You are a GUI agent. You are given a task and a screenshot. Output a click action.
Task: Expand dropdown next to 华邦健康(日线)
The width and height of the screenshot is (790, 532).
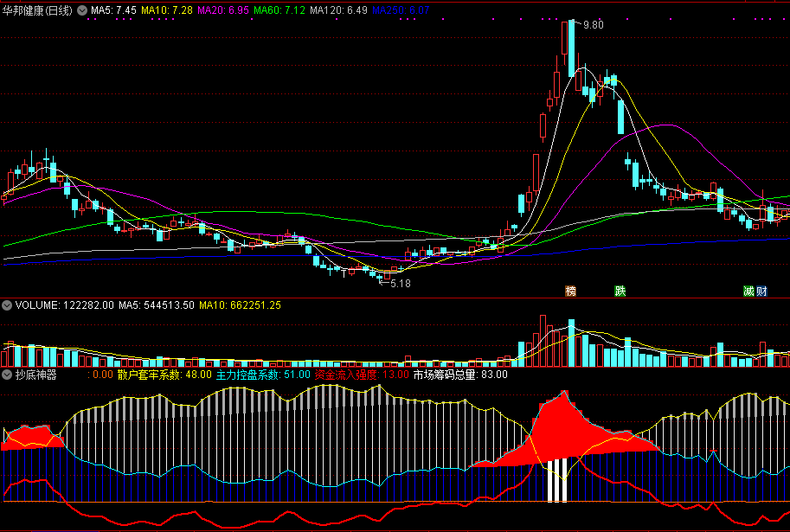point(82,10)
